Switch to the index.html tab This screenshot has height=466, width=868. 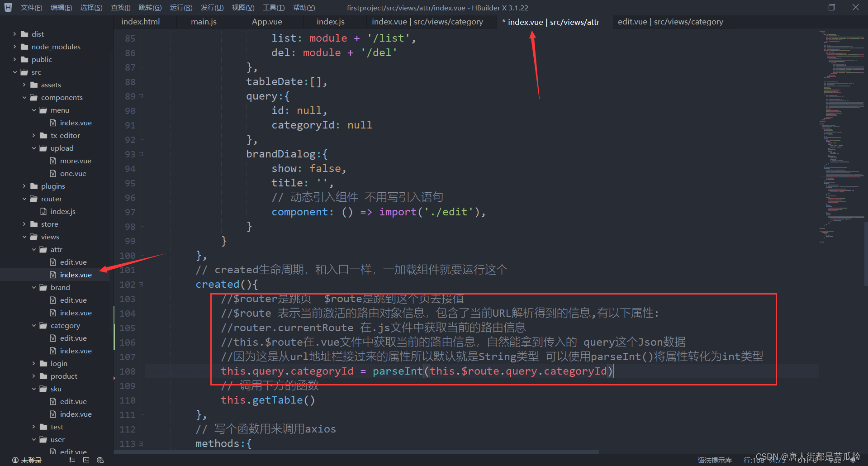[141, 22]
